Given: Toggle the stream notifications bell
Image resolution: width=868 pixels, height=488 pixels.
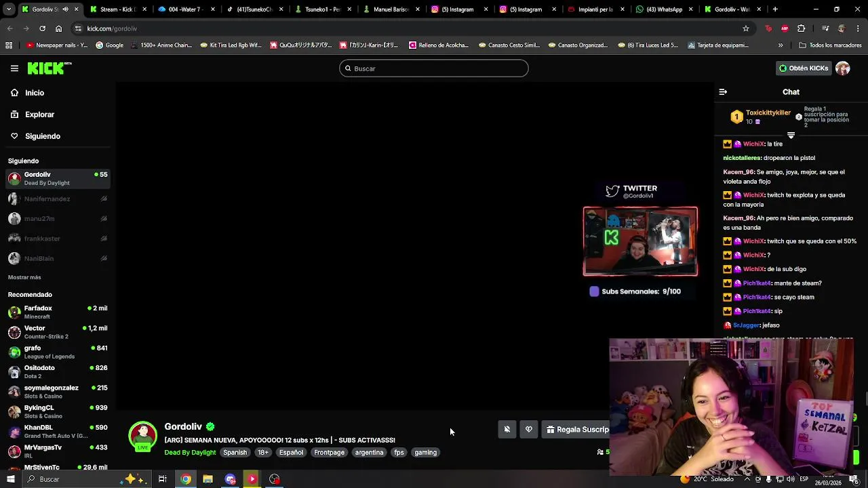Looking at the screenshot, I should pos(507,429).
